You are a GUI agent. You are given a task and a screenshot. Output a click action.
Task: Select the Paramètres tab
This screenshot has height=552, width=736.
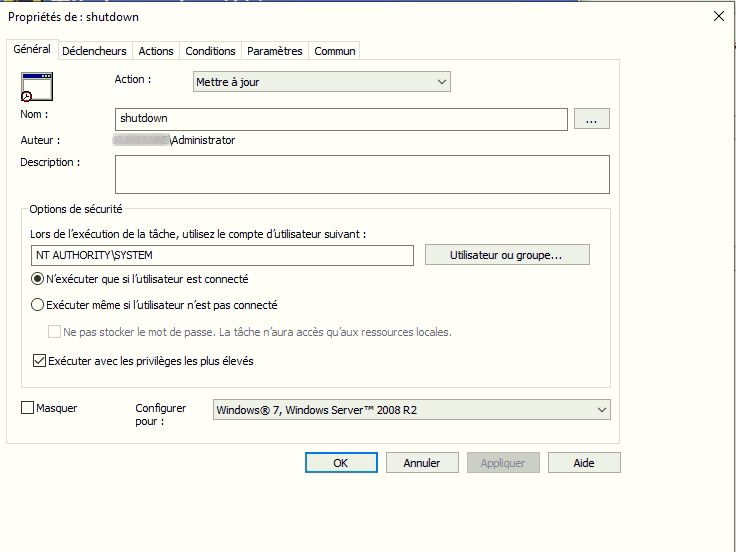(274, 51)
